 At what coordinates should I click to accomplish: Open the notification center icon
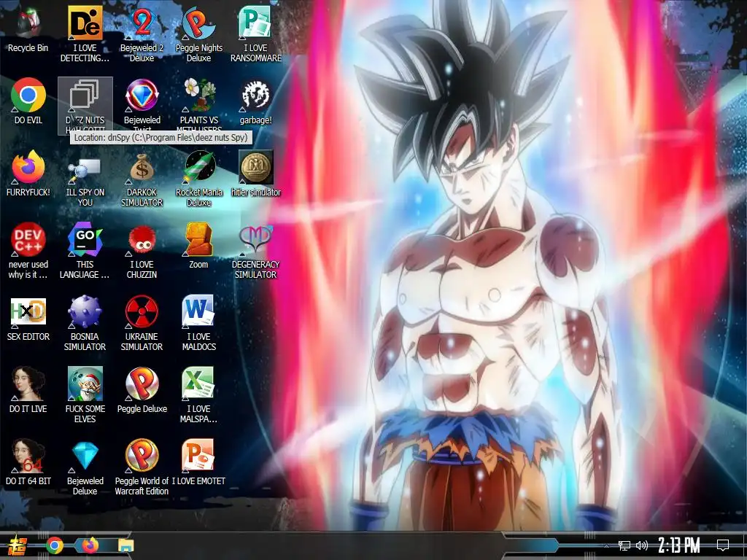pos(723,545)
